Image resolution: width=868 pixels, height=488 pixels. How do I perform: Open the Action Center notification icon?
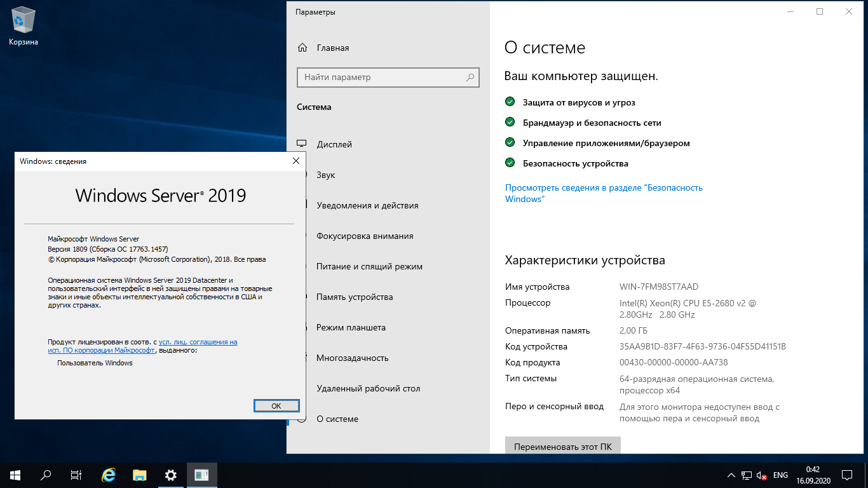point(847,475)
